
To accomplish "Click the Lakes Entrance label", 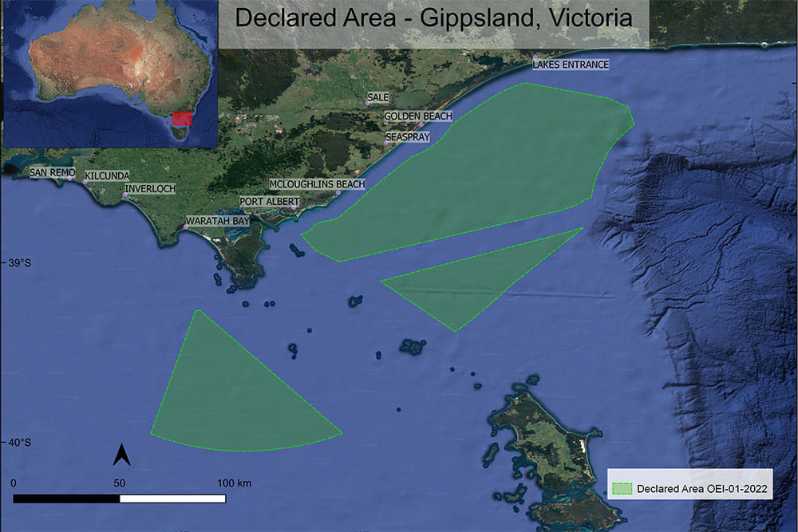I will click(570, 65).
